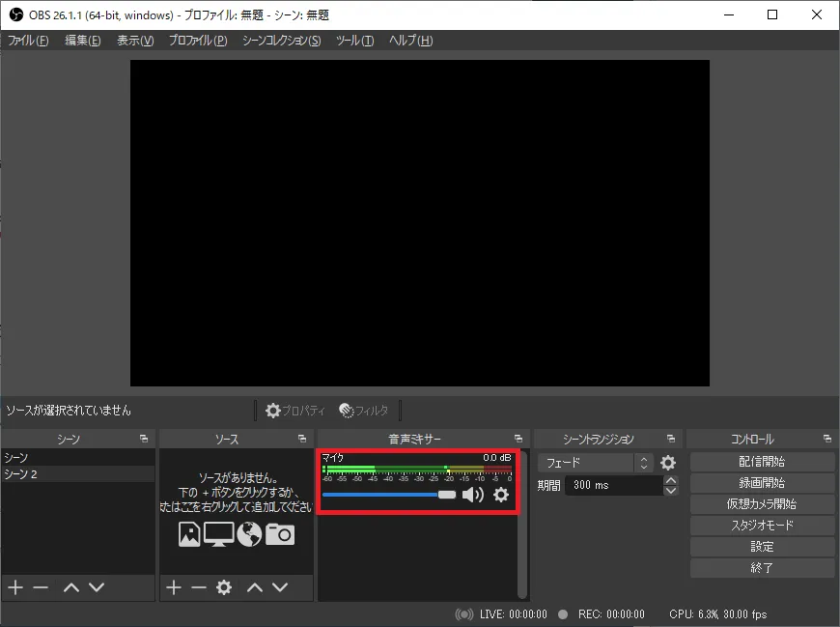Viewport: 840px width, 627px height.
Task: Undock the シーントランジション panel using its float icon
Action: (671, 439)
